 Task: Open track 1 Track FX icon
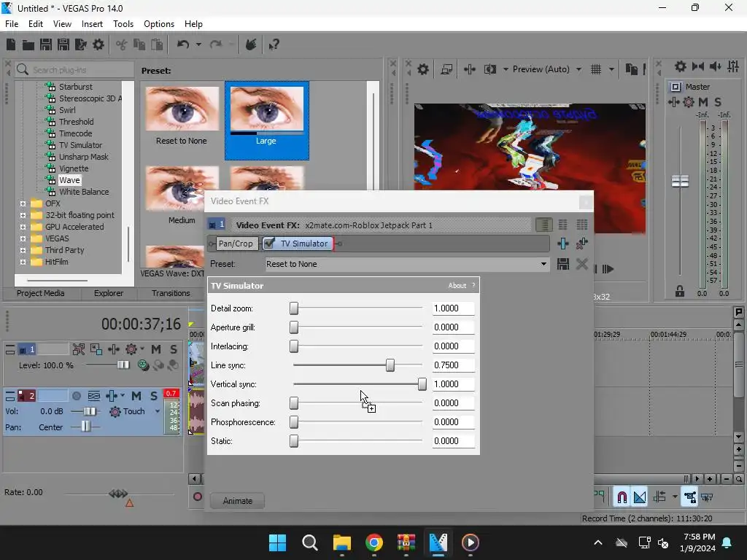[x=114, y=349]
